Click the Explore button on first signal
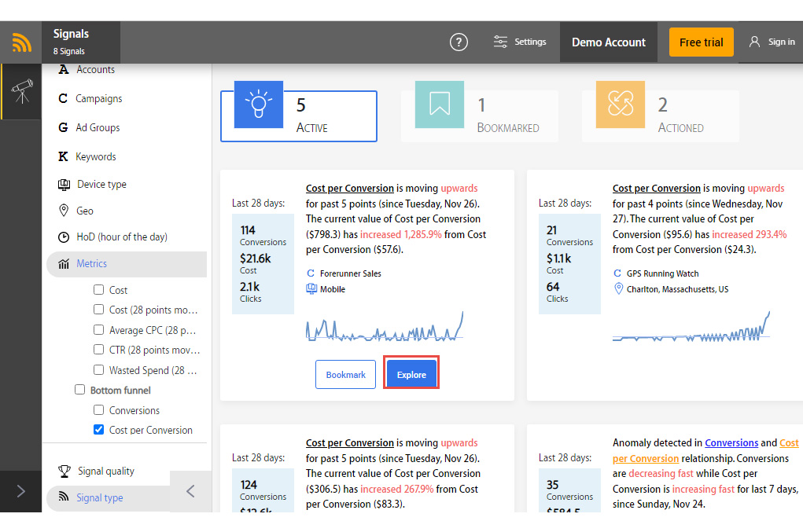Image resolution: width=803 pixels, height=532 pixels. click(x=411, y=375)
